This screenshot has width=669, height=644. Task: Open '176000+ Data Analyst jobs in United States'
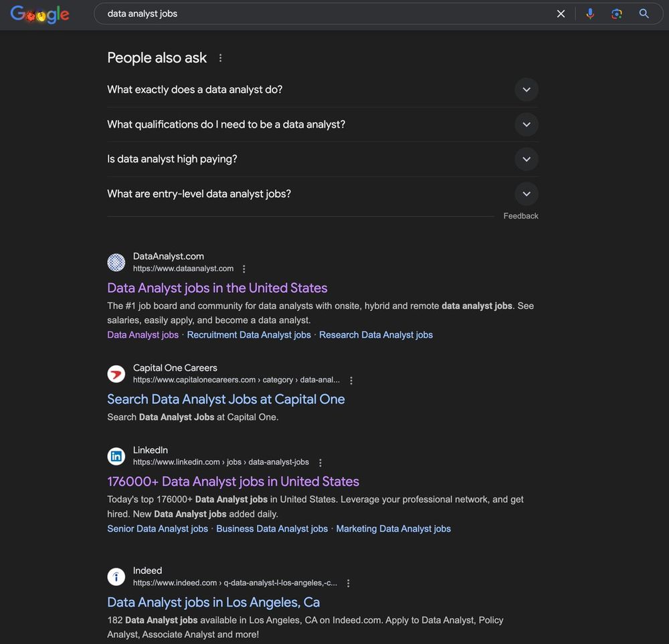point(233,481)
